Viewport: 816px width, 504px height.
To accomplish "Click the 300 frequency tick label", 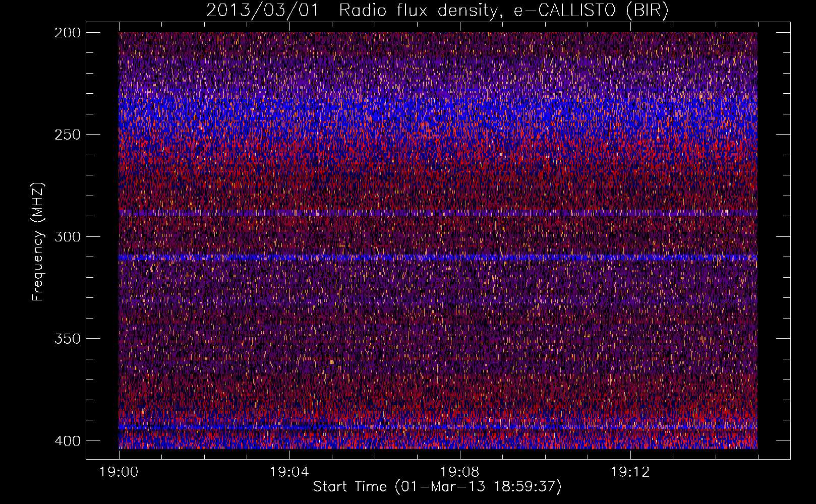I will point(68,236).
